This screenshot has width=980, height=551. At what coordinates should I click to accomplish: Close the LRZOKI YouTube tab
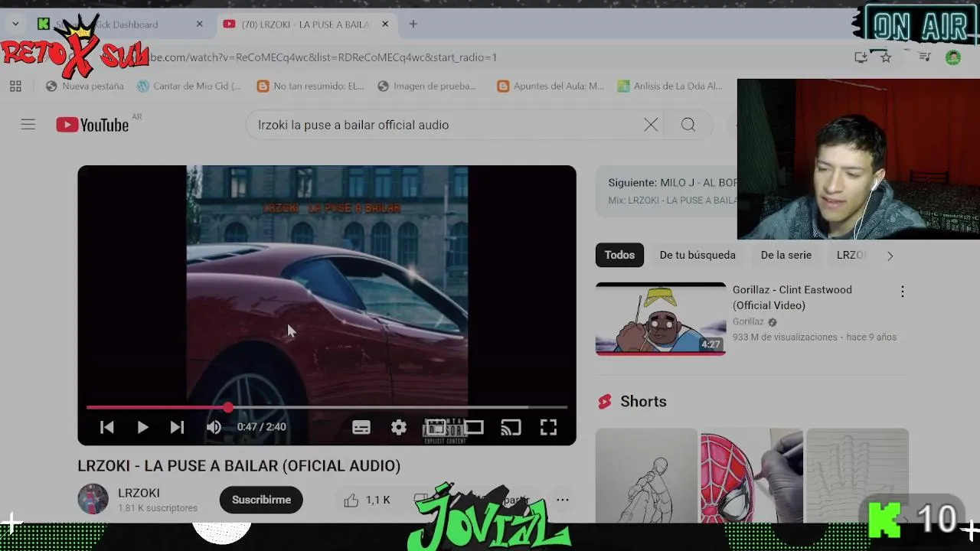(385, 24)
